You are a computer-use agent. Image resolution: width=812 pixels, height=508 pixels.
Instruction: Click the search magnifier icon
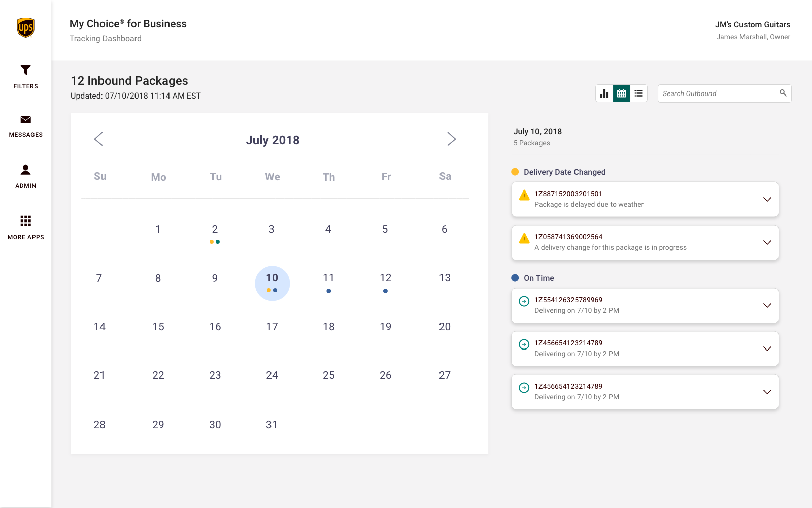pos(783,93)
